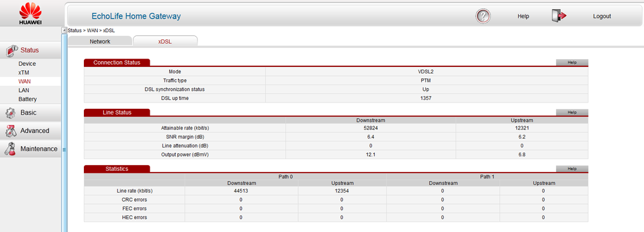Select the xDSL tab

click(x=165, y=41)
